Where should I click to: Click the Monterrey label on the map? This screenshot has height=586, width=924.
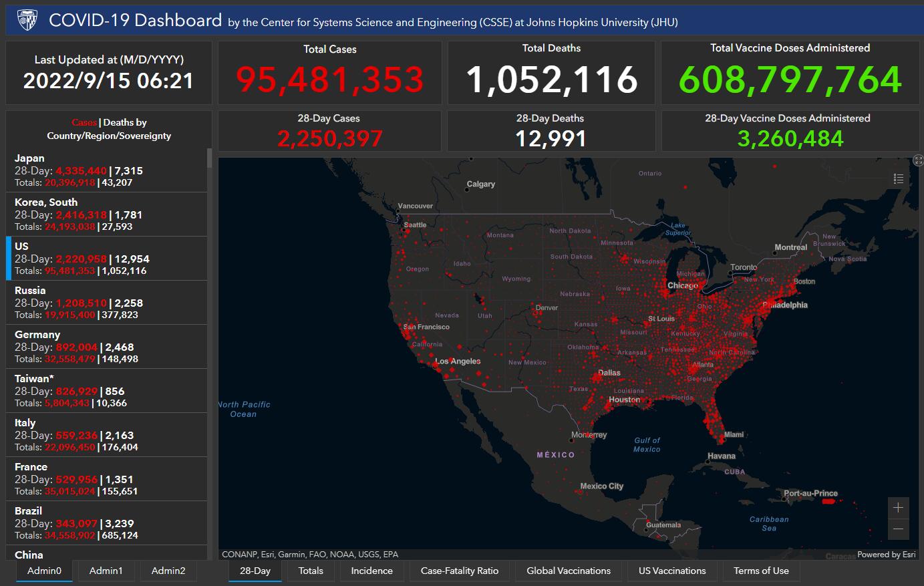(589, 435)
